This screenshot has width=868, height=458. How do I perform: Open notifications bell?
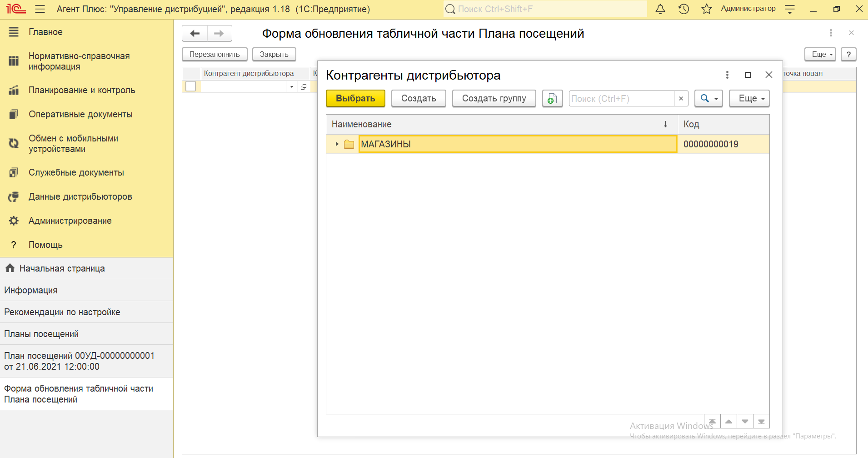(660, 9)
